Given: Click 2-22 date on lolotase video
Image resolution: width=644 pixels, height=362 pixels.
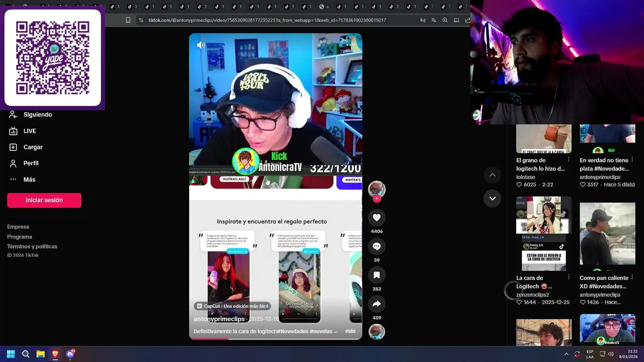Looking at the screenshot, I should (x=547, y=185).
